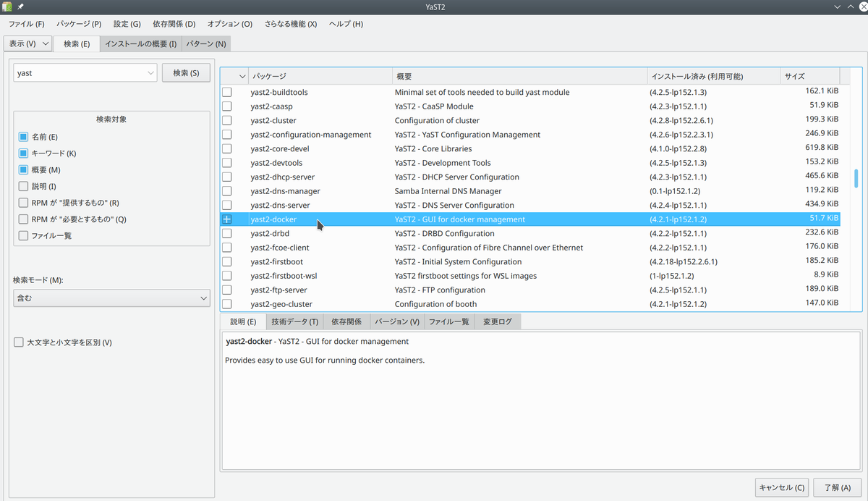868x501 pixels.
Task: Check the yast2-caasp package checkbox
Action: click(x=227, y=106)
